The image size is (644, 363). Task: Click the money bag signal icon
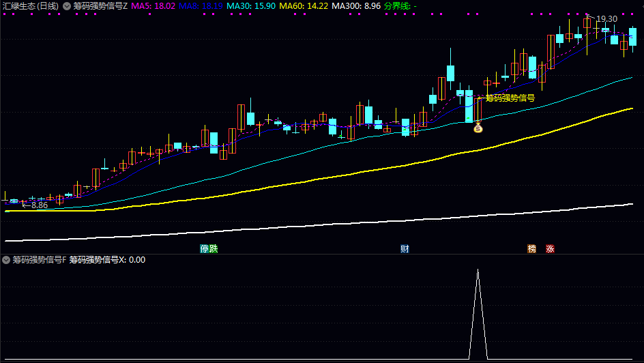tap(478, 127)
